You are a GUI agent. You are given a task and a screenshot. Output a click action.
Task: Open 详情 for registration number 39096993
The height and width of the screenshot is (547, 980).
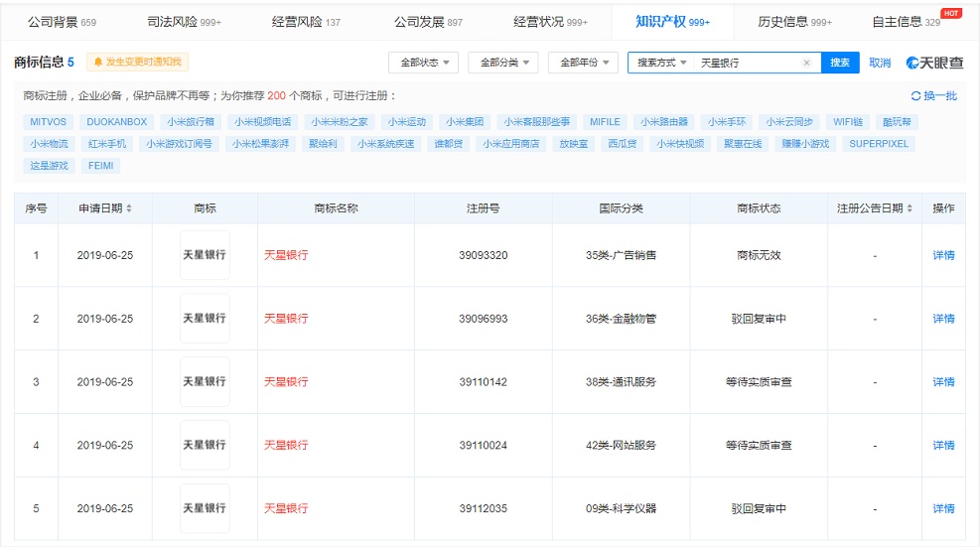point(942,319)
